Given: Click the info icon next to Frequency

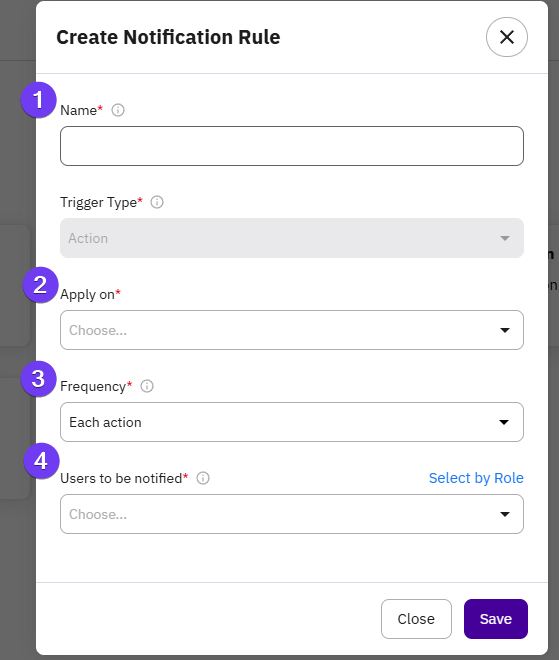Looking at the screenshot, I should click(x=147, y=386).
